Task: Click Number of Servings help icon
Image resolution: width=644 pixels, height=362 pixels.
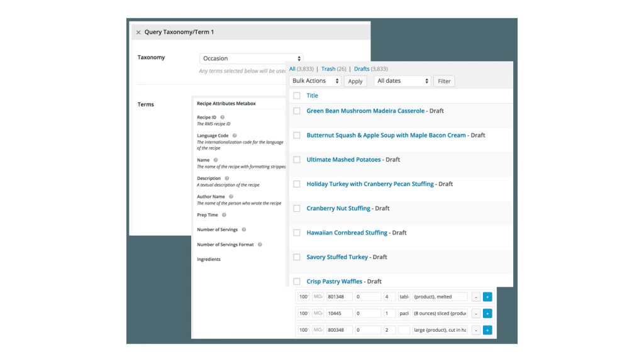Action: (x=243, y=230)
